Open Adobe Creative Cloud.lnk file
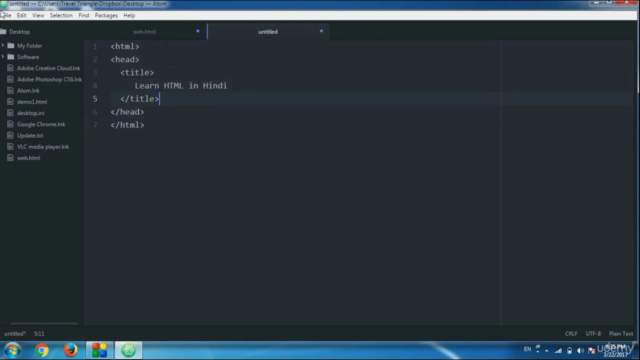The width and height of the screenshot is (640, 360). 48,68
